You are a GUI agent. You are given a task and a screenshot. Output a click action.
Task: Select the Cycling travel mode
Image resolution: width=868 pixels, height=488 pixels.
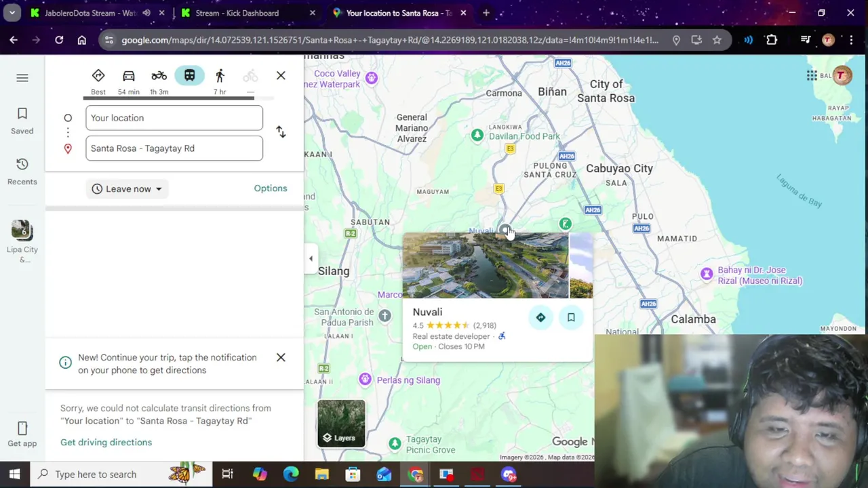click(x=250, y=81)
